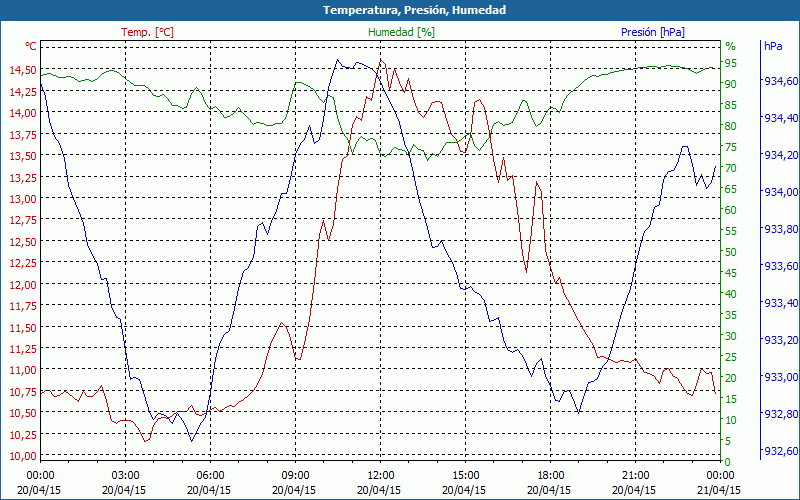Click the '10,25' temperature axis value

22,434
